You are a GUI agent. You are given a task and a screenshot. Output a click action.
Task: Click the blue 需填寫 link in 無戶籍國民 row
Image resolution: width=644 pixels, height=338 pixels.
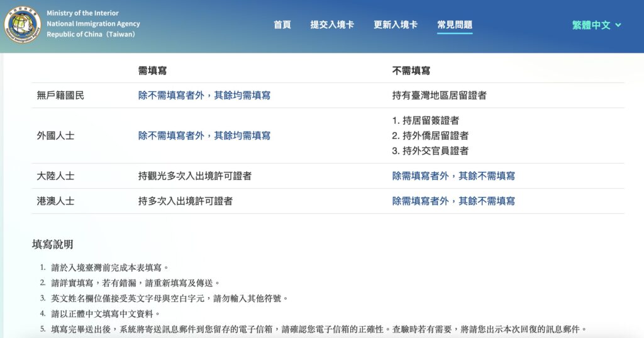pos(204,96)
